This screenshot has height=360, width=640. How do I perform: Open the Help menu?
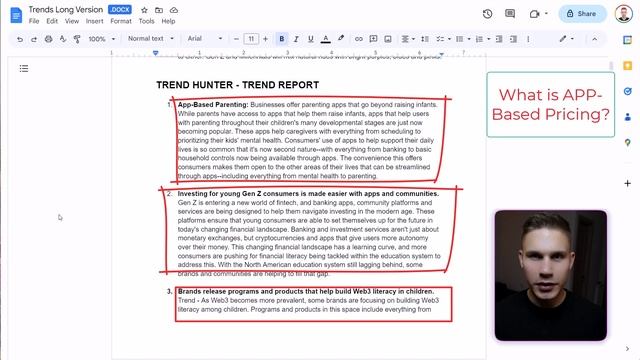point(168,21)
